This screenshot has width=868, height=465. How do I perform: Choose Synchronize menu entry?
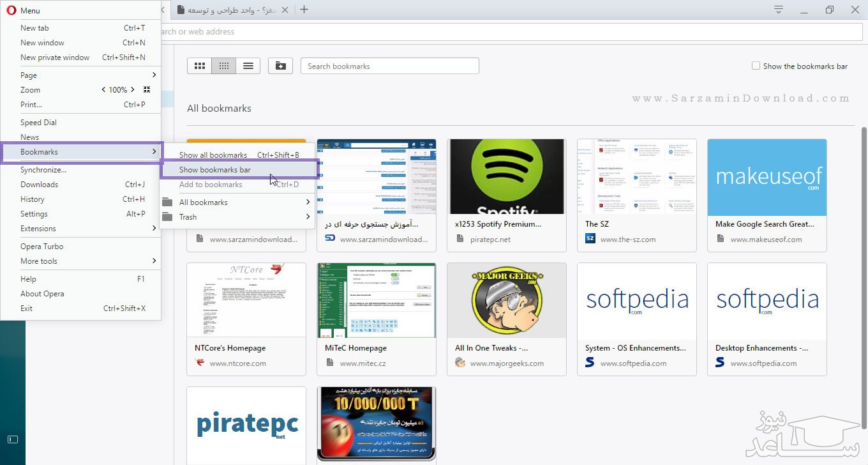[x=81, y=170]
